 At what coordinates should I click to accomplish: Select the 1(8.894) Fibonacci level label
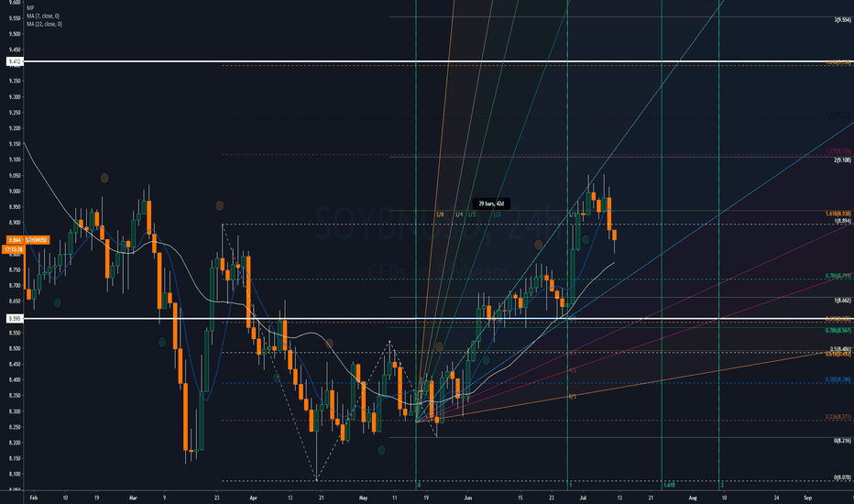pyautogui.click(x=842, y=221)
